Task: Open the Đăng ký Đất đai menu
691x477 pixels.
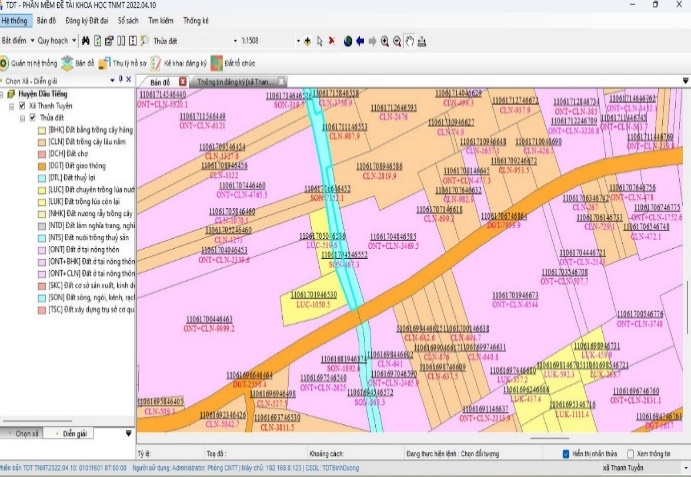Action: click(x=88, y=19)
